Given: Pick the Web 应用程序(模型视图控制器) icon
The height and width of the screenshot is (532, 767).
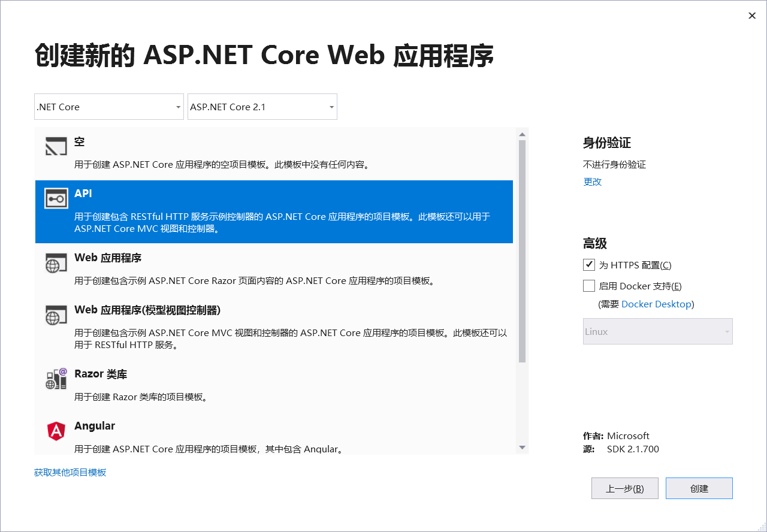Looking at the screenshot, I should click(x=56, y=315).
